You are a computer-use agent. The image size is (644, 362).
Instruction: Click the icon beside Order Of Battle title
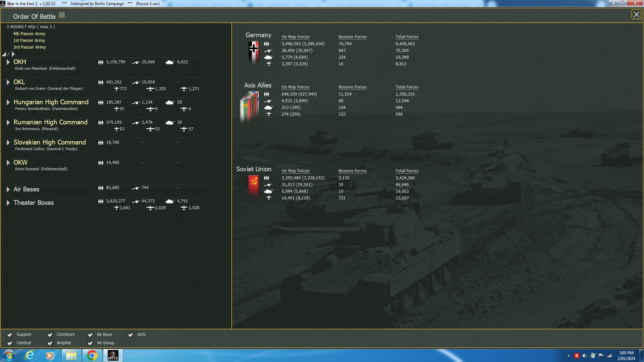(62, 15)
